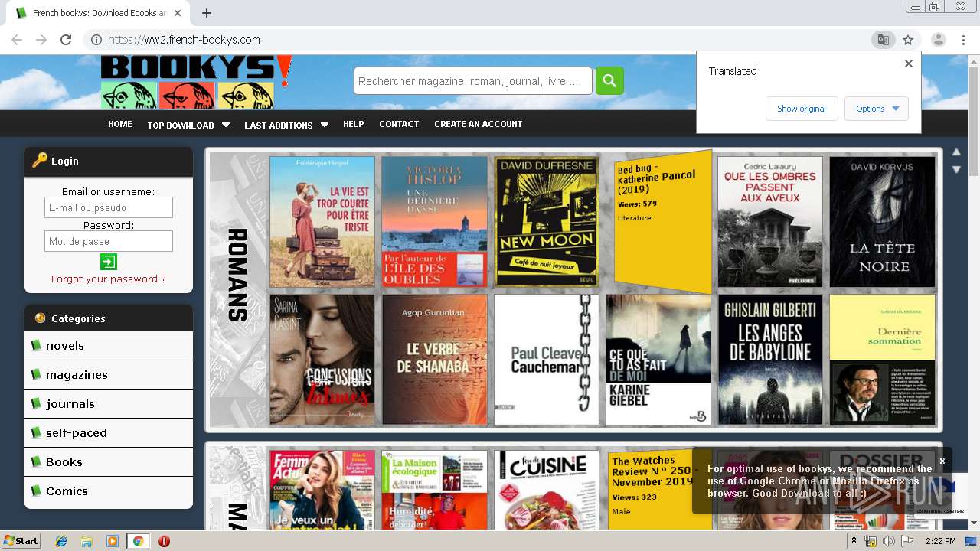Click the Forgot your password link

109,279
